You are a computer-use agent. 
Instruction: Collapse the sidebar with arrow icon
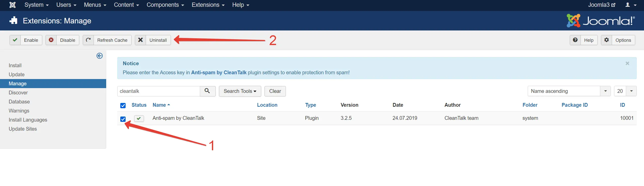100,56
